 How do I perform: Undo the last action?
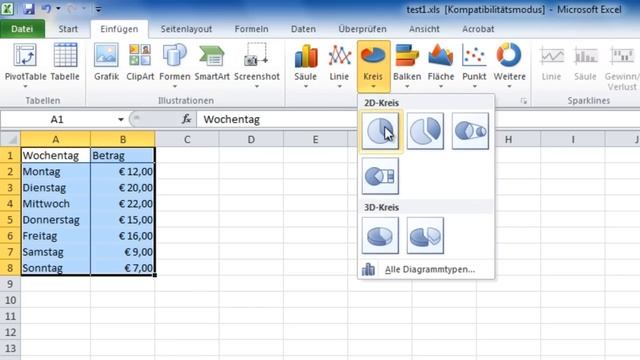click(x=46, y=9)
